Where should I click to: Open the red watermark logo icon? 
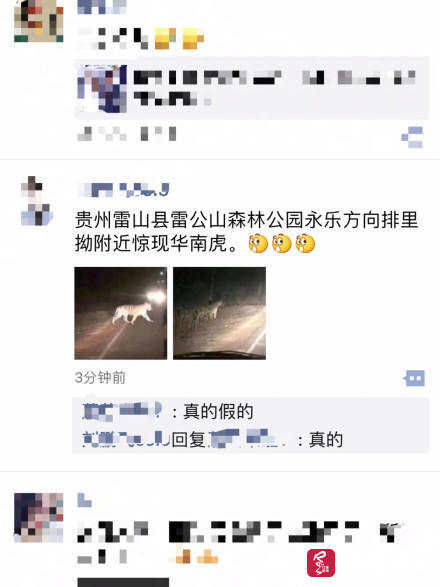321,563
